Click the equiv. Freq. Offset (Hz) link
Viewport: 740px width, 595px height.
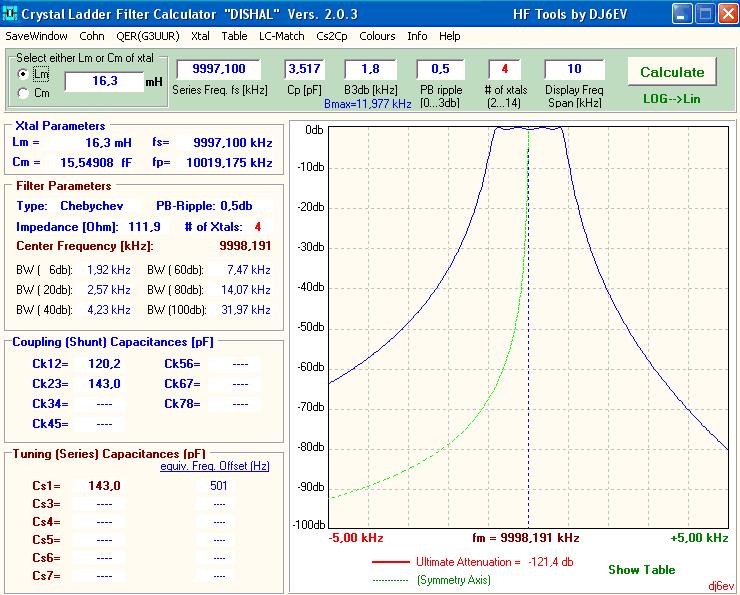coord(215,466)
